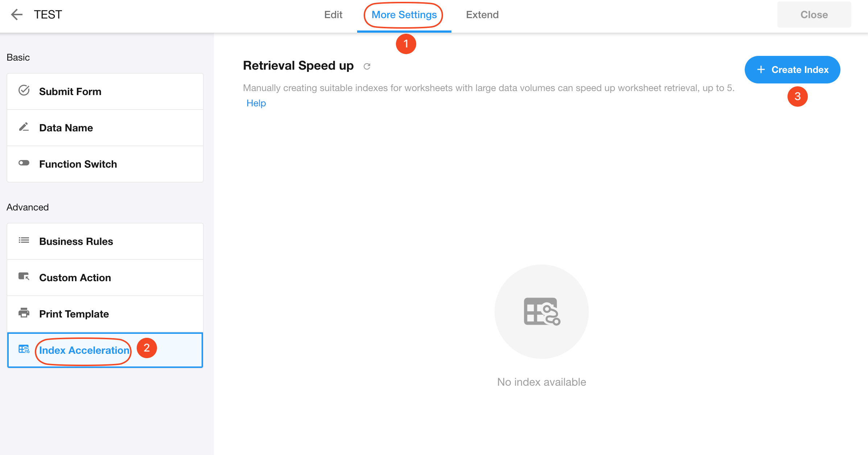Click the Print Template printer icon
The height and width of the screenshot is (455, 868).
point(24,313)
